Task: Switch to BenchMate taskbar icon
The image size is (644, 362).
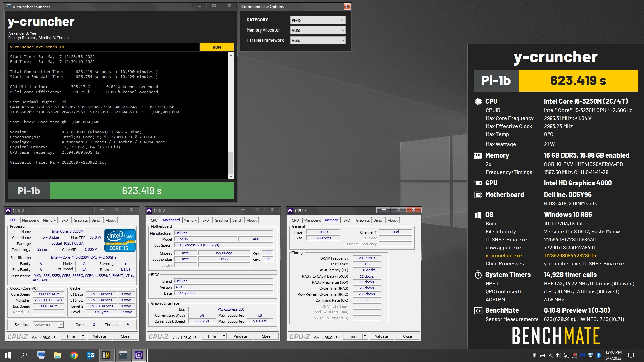Action: 106,355
